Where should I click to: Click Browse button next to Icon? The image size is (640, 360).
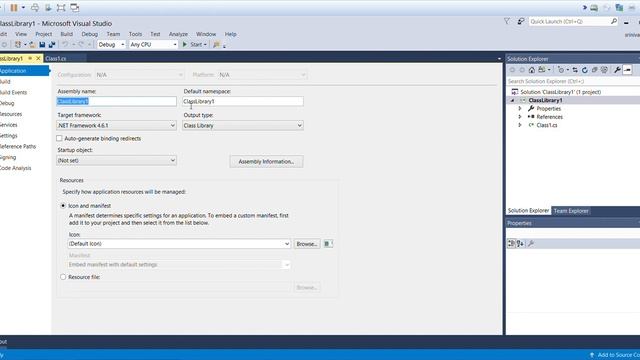[x=307, y=244]
